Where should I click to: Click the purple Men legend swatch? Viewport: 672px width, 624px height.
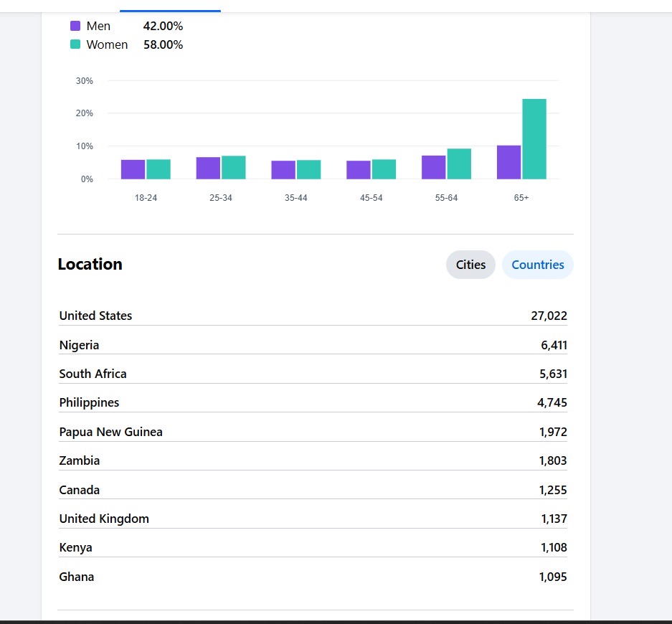[x=75, y=26]
